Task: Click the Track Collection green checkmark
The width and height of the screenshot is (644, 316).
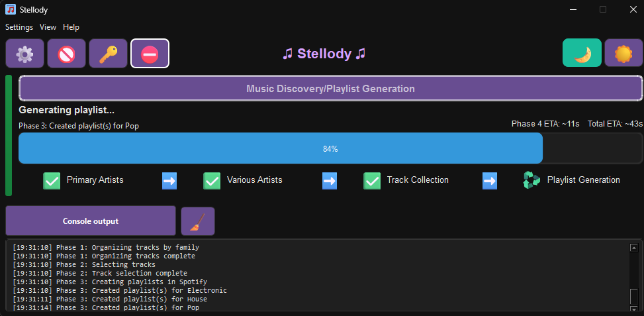Action: 372,180
